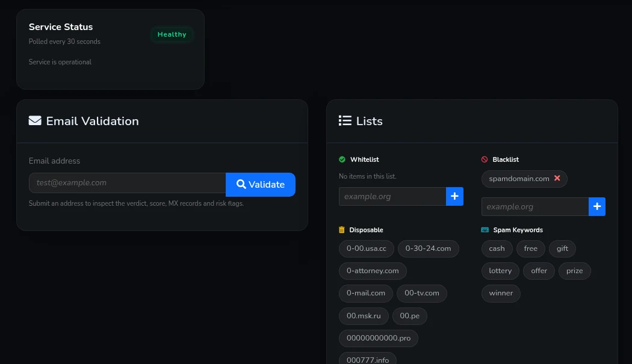Select the 00.msk.ru disposable domain chip
Image resolution: width=632 pixels, height=364 pixels.
pyautogui.click(x=364, y=316)
